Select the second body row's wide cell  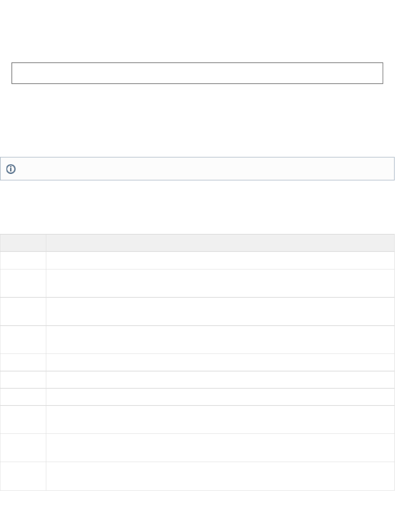pyautogui.click(x=220, y=283)
